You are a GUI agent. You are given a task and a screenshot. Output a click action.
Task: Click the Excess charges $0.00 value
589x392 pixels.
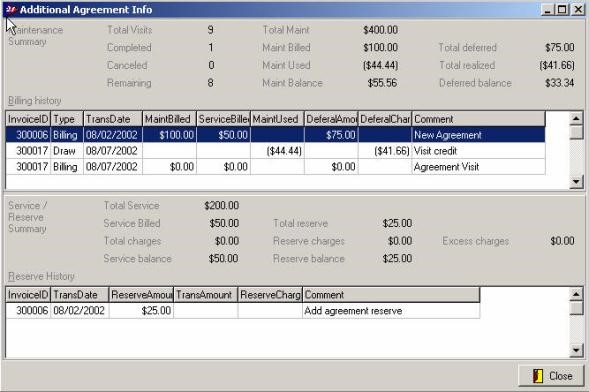click(x=562, y=241)
